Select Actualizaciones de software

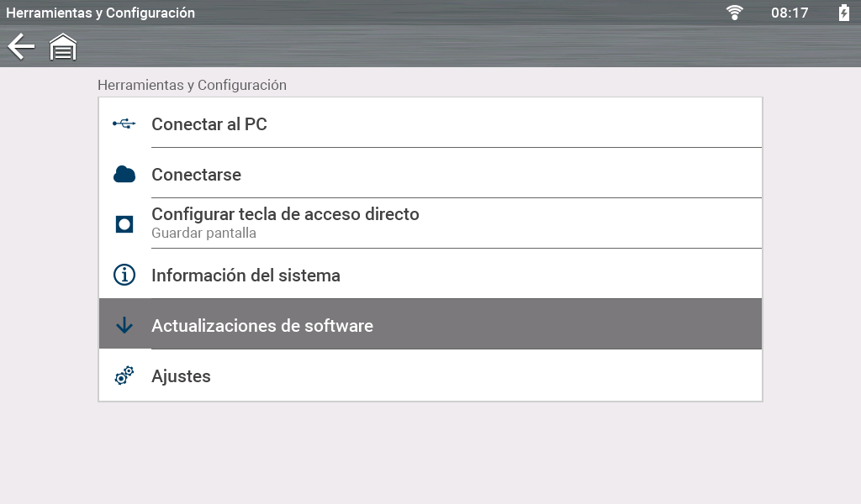tap(262, 326)
